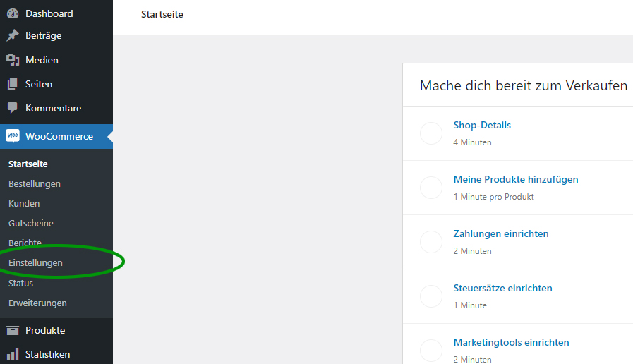This screenshot has height=364, width=633.
Task: Select Status under WooCommerce
Action: [20, 284]
